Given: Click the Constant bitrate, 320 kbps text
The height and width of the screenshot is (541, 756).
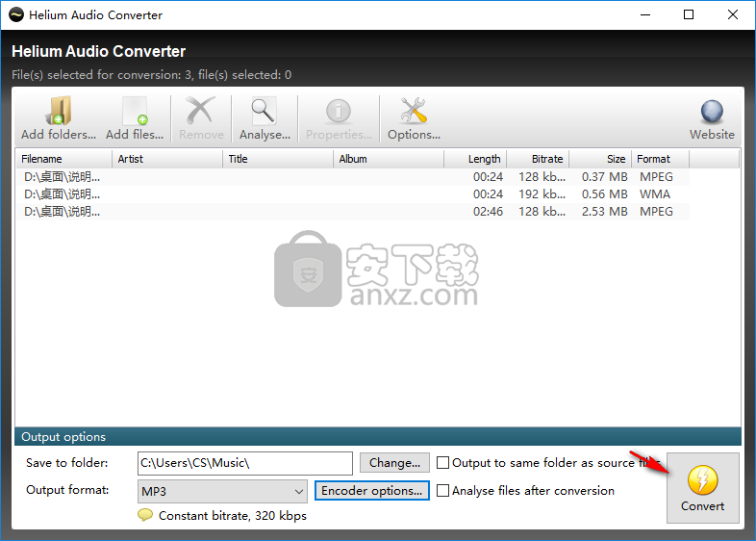Looking at the screenshot, I should (x=233, y=516).
